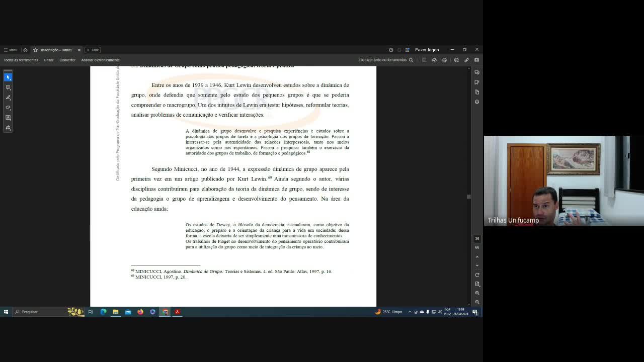Go to the previous page arrow
This screenshot has width=644, height=362.
point(477,257)
